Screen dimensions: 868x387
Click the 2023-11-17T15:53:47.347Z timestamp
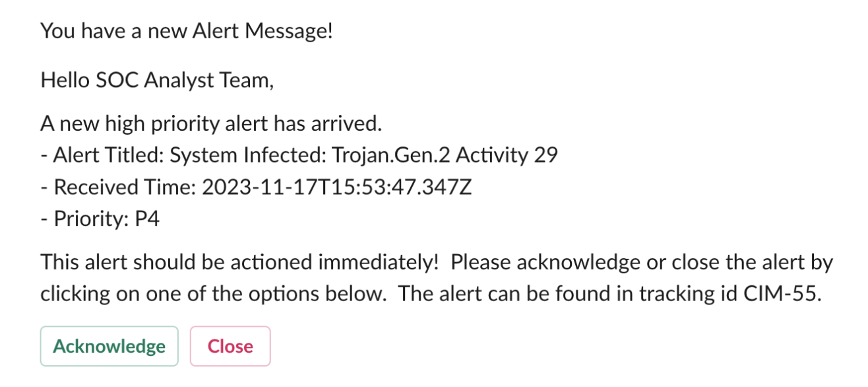click(336, 188)
